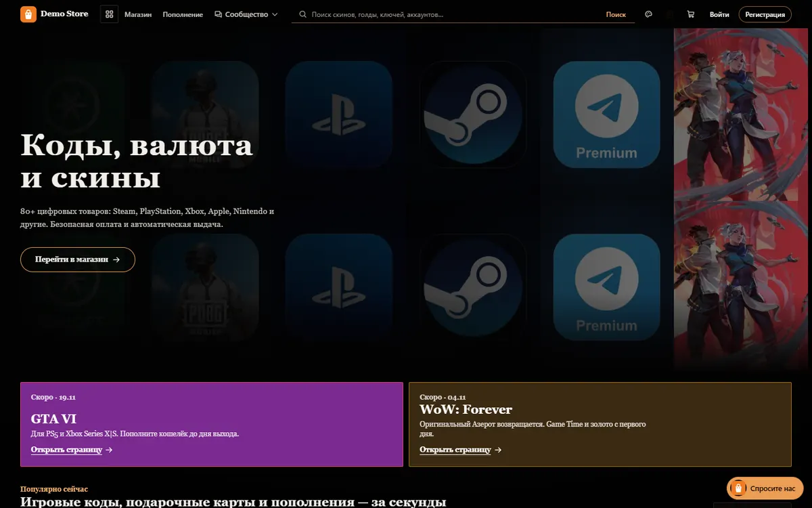Focus the product search input field
The image size is (812, 508).
[x=452, y=14]
